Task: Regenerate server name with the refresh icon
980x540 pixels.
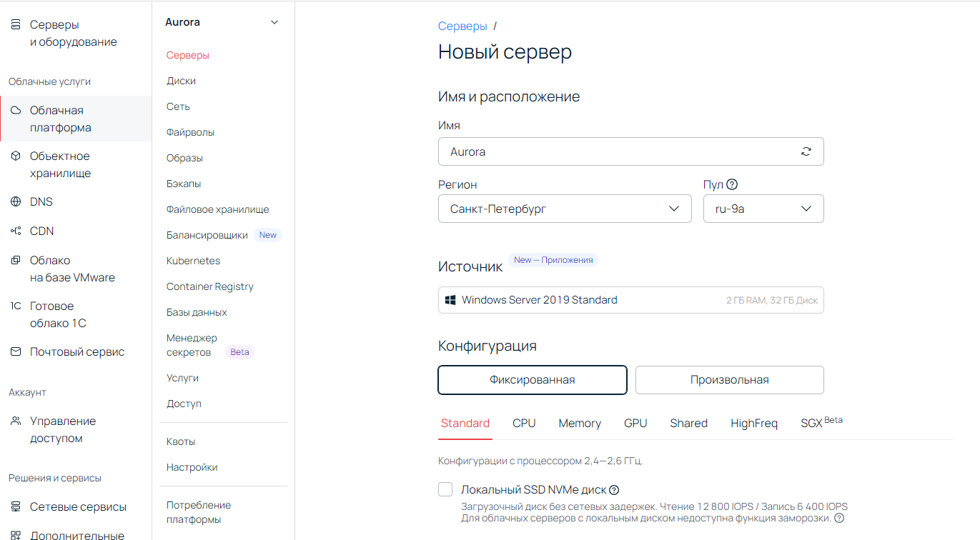Action: [x=806, y=151]
